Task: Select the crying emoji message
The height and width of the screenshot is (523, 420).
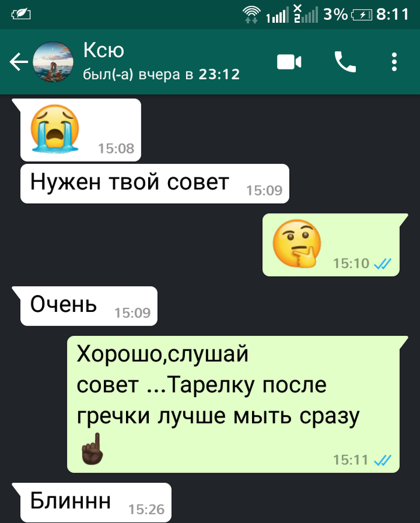Action: pyautogui.click(x=80, y=130)
